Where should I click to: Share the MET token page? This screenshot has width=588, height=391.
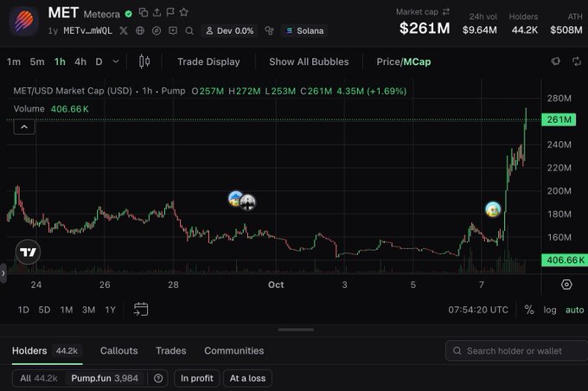157,12
